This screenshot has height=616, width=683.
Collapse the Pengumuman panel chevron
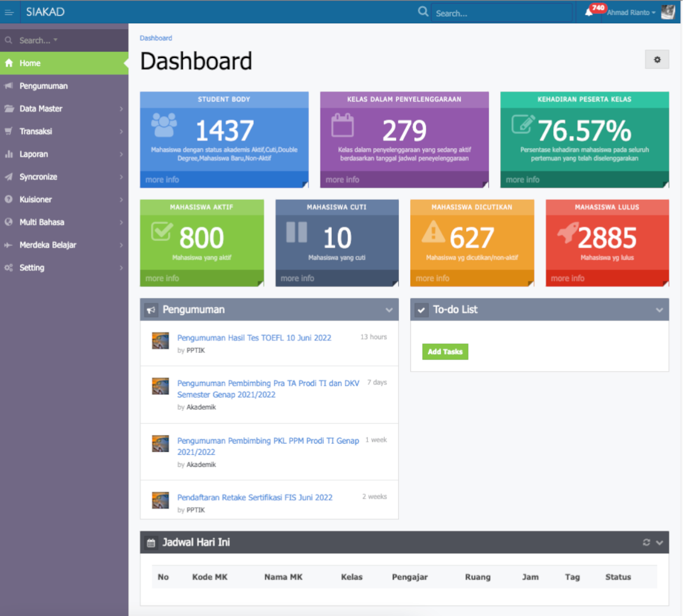[x=389, y=310]
